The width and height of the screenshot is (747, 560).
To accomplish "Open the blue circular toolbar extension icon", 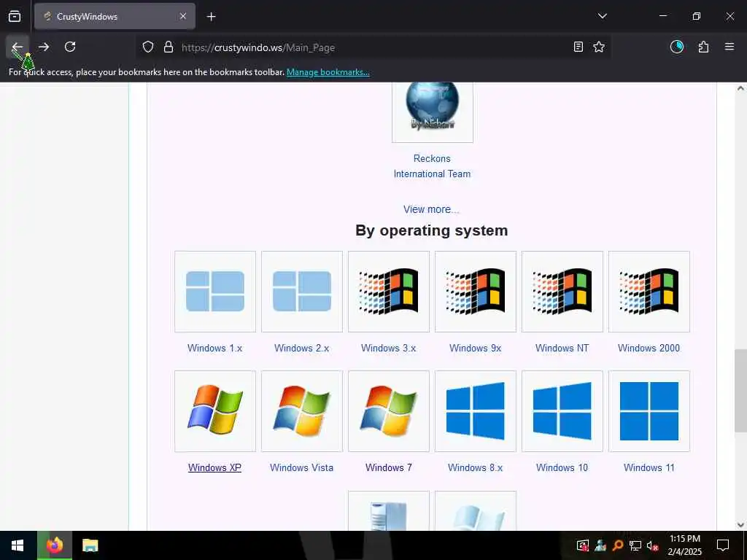I will click(x=677, y=47).
